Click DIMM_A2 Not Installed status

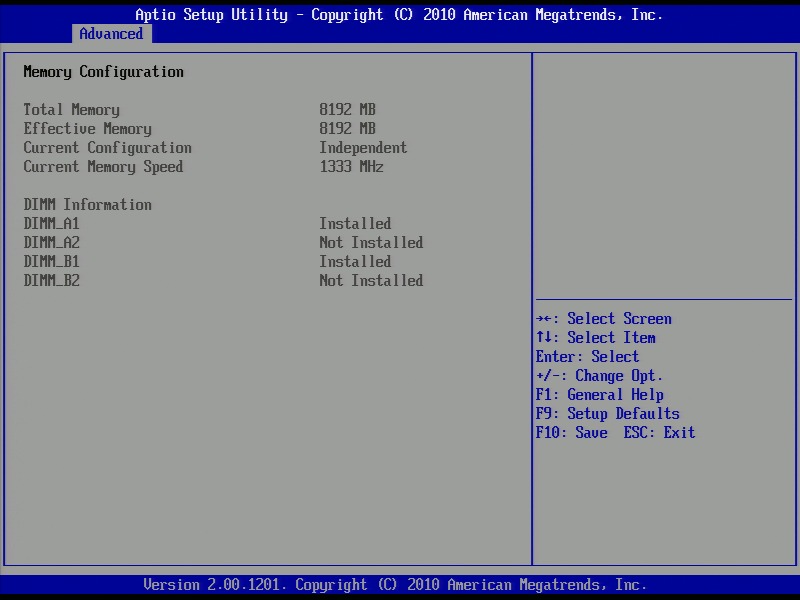click(x=371, y=243)
